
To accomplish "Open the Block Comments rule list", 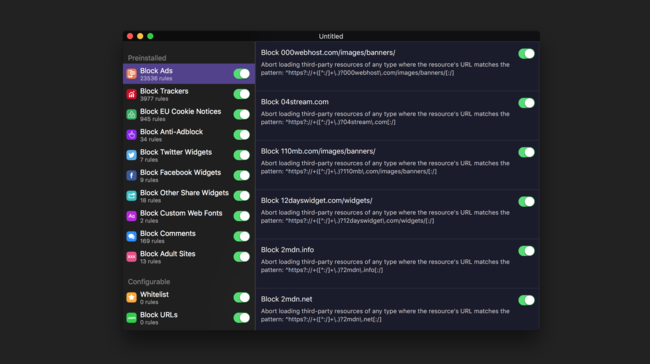I will pos(189,236).
